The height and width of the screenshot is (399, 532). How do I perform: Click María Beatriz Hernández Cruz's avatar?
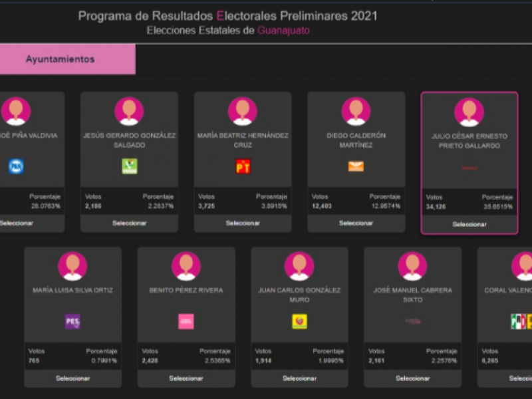click(x=243, y=111)
